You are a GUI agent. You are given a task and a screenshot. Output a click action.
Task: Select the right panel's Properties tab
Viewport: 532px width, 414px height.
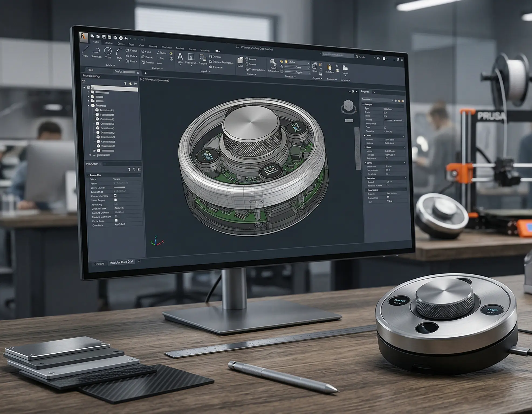[x=365, y=92]
